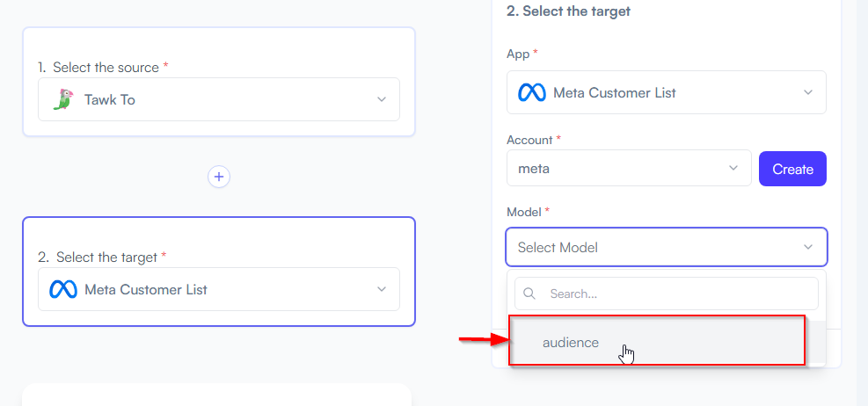Open the Account dropdown showing meta
This screenshot has height=406, width=868.
629,168
